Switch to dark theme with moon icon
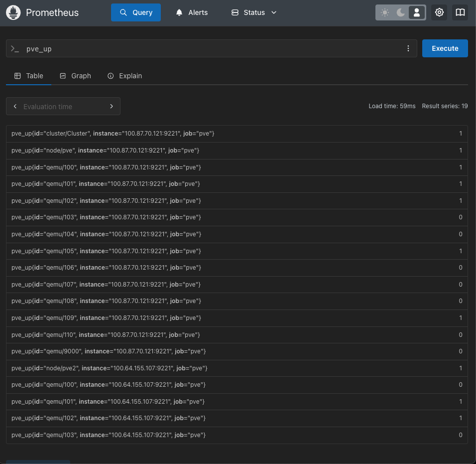 [x=401, y=12]
